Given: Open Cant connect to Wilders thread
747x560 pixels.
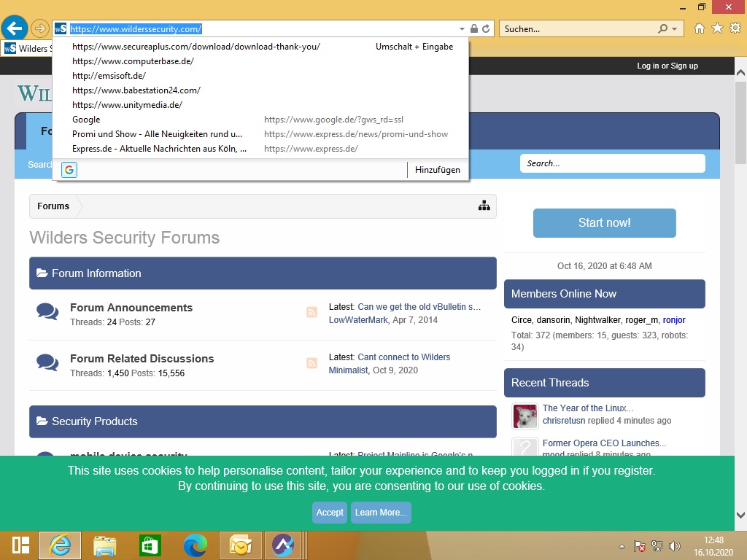Looking at the screenshot, I should [x=403, y=357].
